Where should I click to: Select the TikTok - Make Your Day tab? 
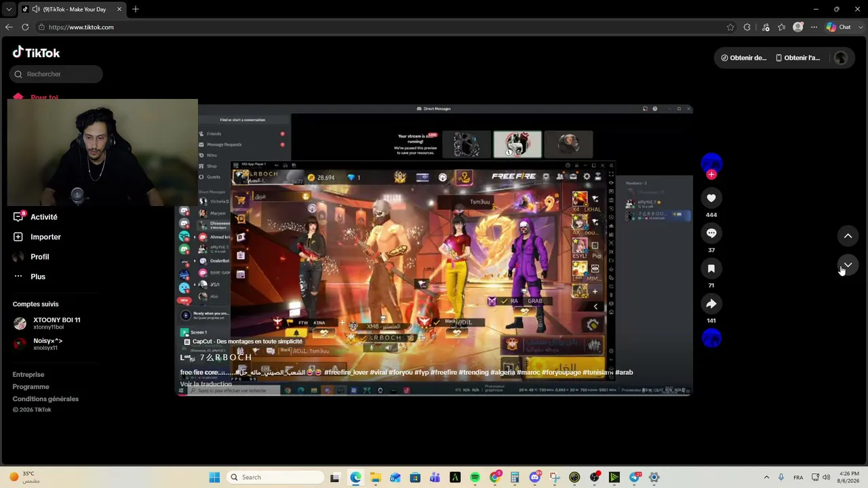pos(72,9)
